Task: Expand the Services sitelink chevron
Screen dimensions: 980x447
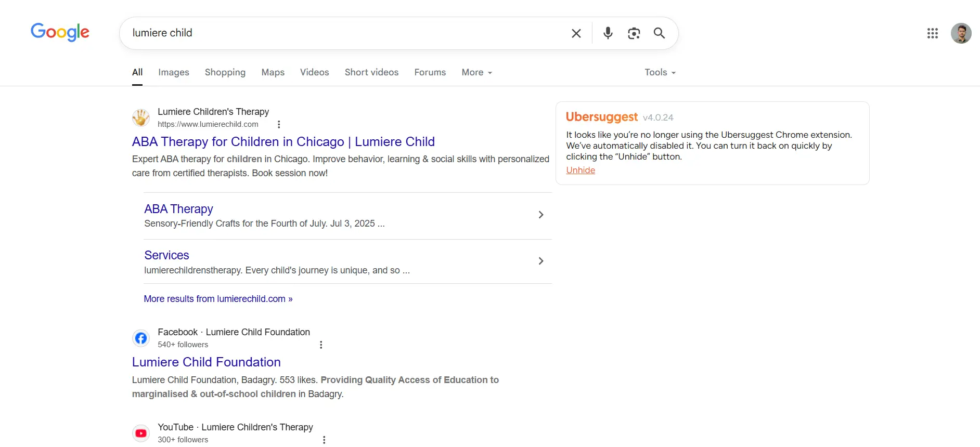Action: point(541,261)
